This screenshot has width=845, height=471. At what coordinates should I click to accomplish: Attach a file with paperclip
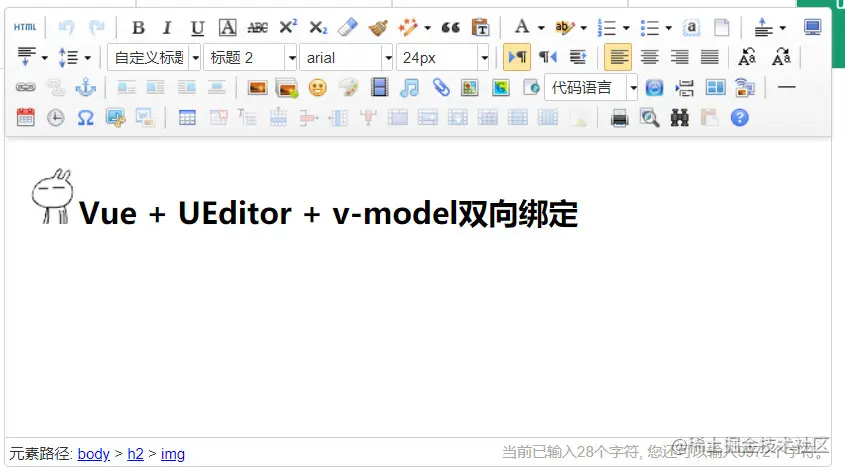click(x=440, y=87)
